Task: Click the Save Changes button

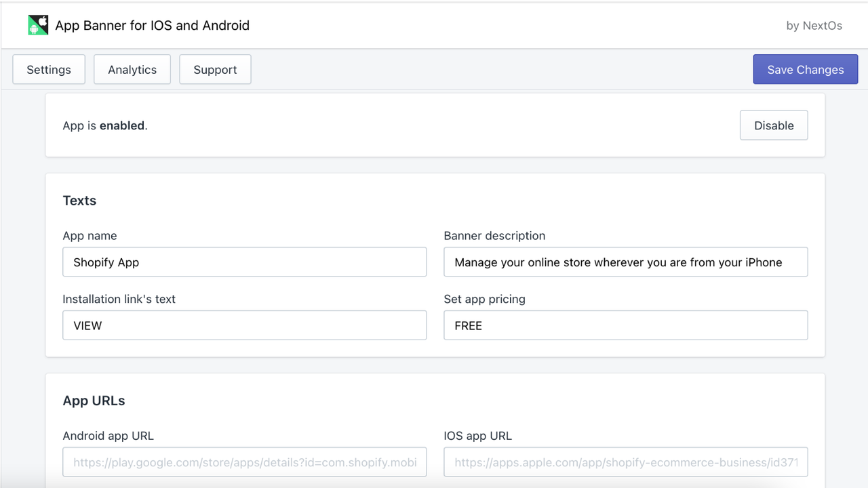Action: click(805, 69)
